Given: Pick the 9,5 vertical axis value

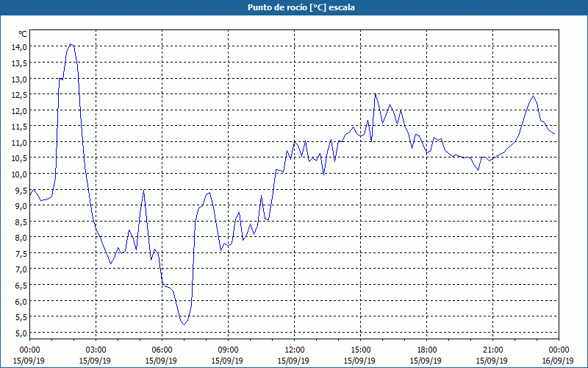Looking at the screenshot, I should [21, 190].
